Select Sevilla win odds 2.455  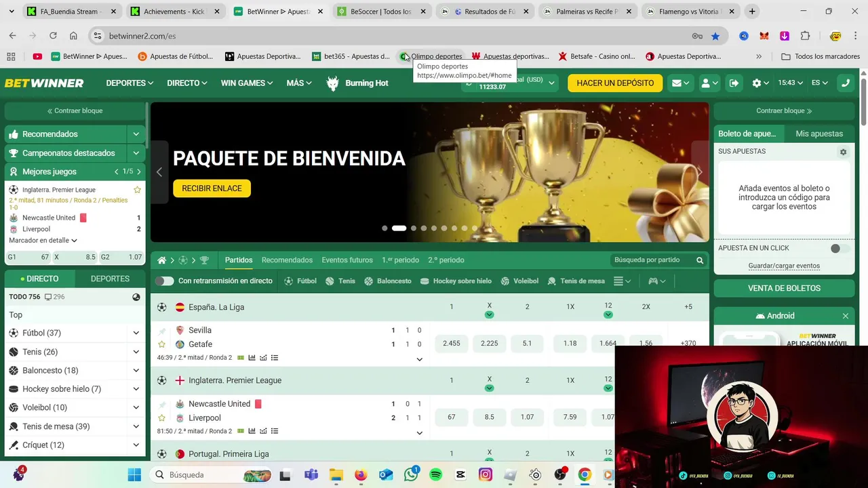(451, 344)
